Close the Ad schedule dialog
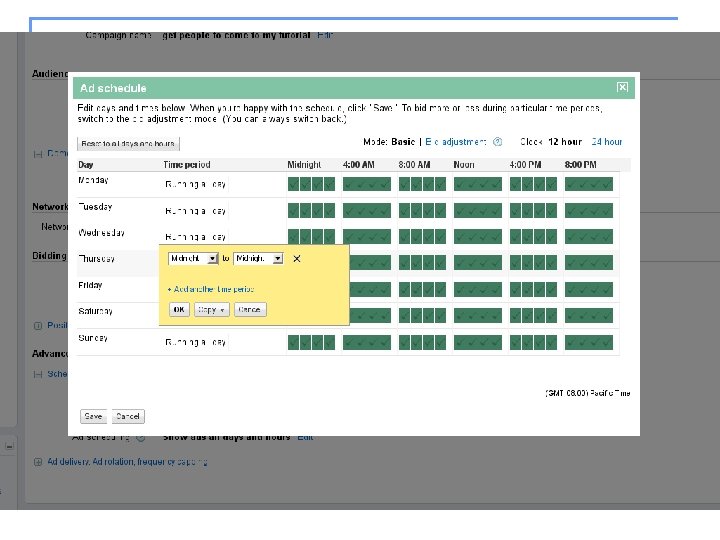The image size is (720, 540). (x=622, y=87)
